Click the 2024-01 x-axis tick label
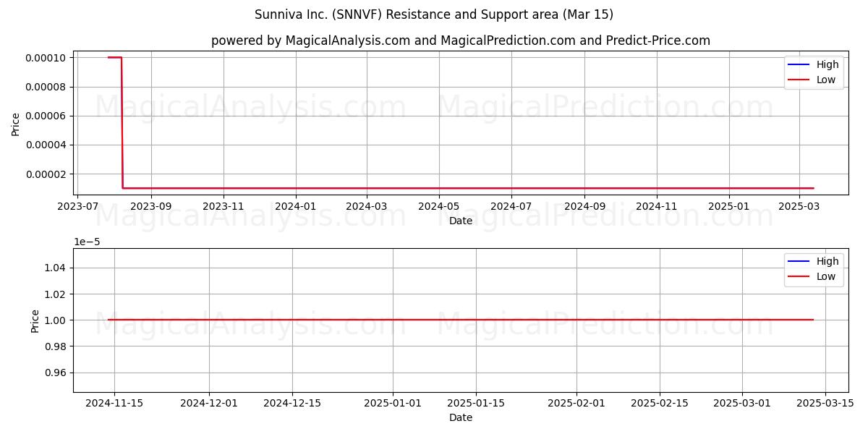This screenshot has height=434, width=868. 296,206
